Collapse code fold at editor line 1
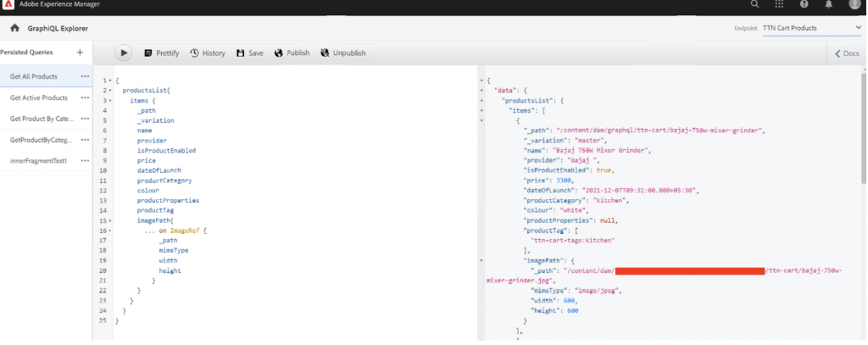Image resolution: width=868 pixels, height=345 pixels. (110, 81)
